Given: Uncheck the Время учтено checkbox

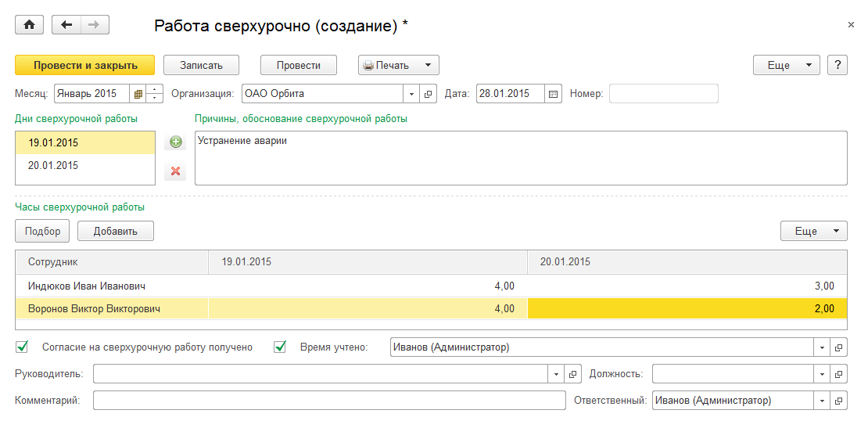Looking at the screenshot, I should 280,347.
